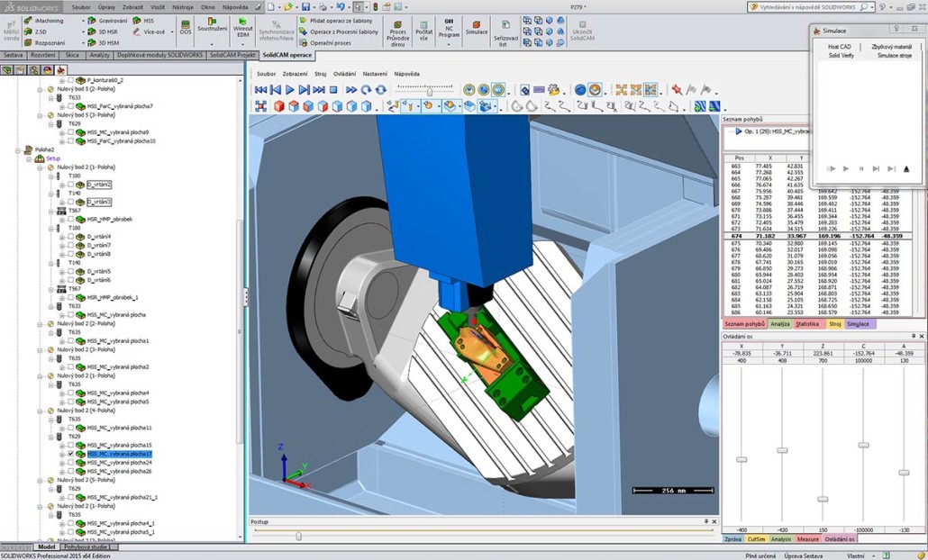
Task: Open the Ovládání menu in simulation window
Action: click(344, 74)
